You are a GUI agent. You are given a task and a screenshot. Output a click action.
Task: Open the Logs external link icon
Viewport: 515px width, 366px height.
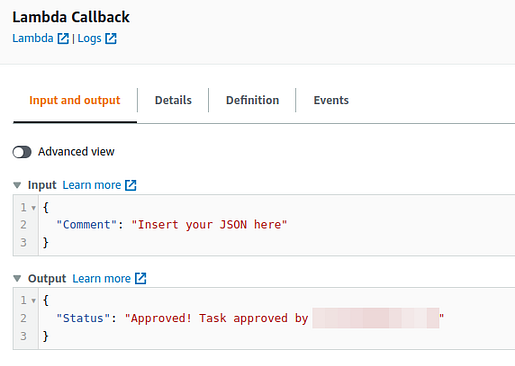tap(111, 38)
